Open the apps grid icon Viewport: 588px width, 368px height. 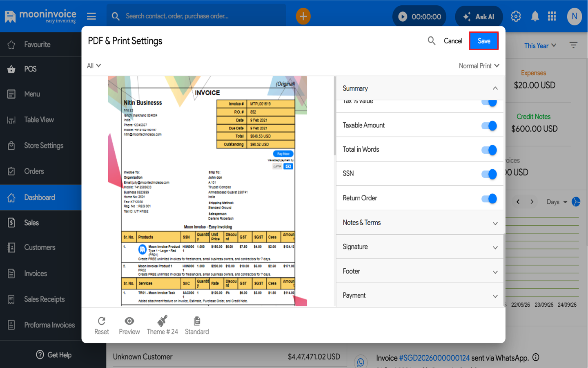(x=552, y=16)
